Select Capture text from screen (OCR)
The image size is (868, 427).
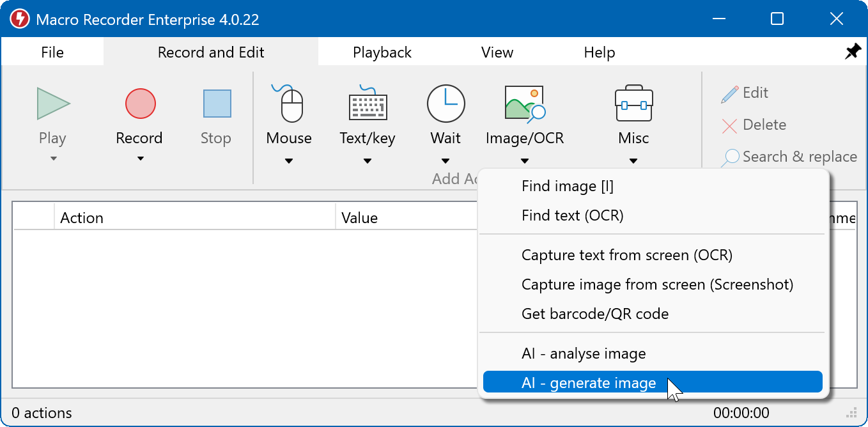click(653, 255)
